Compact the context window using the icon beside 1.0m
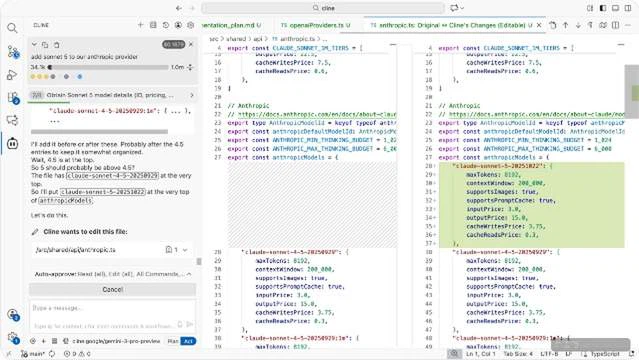 190,67
